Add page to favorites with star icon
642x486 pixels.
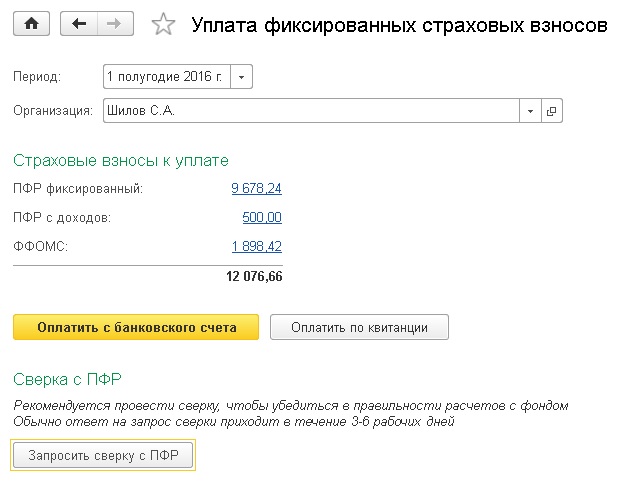[163, 24]
